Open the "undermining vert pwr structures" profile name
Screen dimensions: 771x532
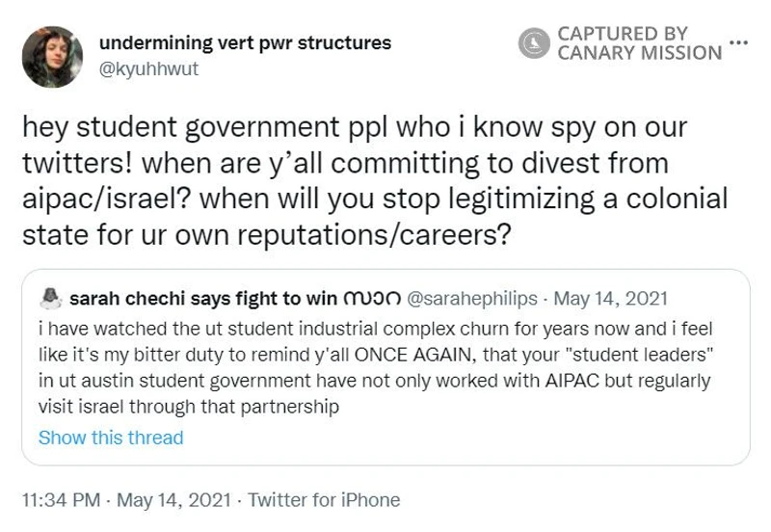245,43
